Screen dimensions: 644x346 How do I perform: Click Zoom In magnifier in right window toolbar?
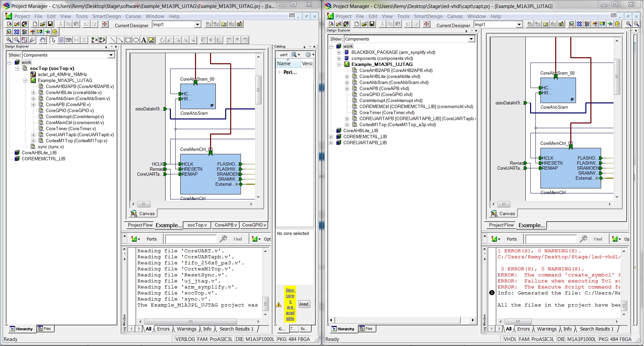pyautogui.click(x=629, y=24)
